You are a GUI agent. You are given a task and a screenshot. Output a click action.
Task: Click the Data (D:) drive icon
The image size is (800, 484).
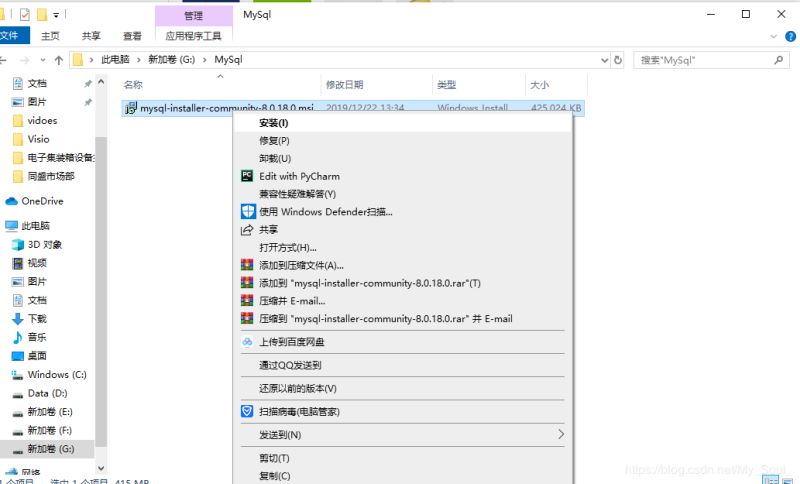click(18, 394)
